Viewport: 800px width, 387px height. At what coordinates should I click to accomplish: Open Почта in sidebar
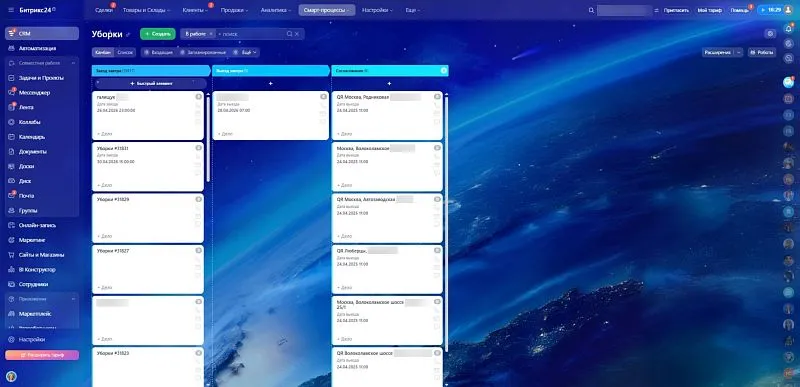(x=42, y=196)
